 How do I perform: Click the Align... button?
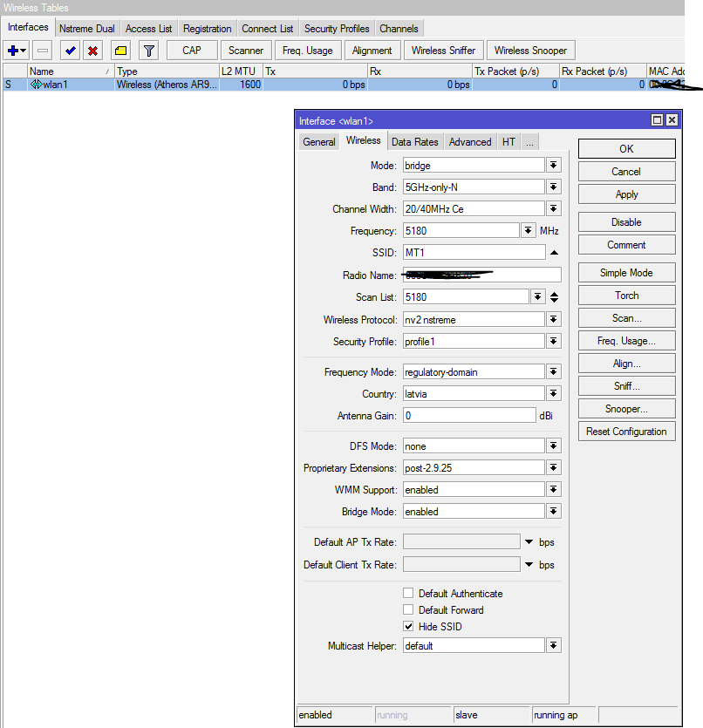coord(626,363)
